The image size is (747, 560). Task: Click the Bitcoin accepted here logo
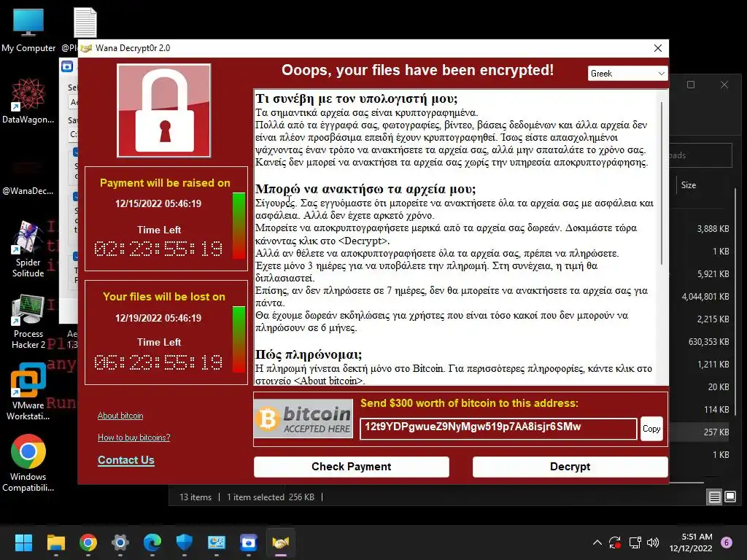[303, 419]
